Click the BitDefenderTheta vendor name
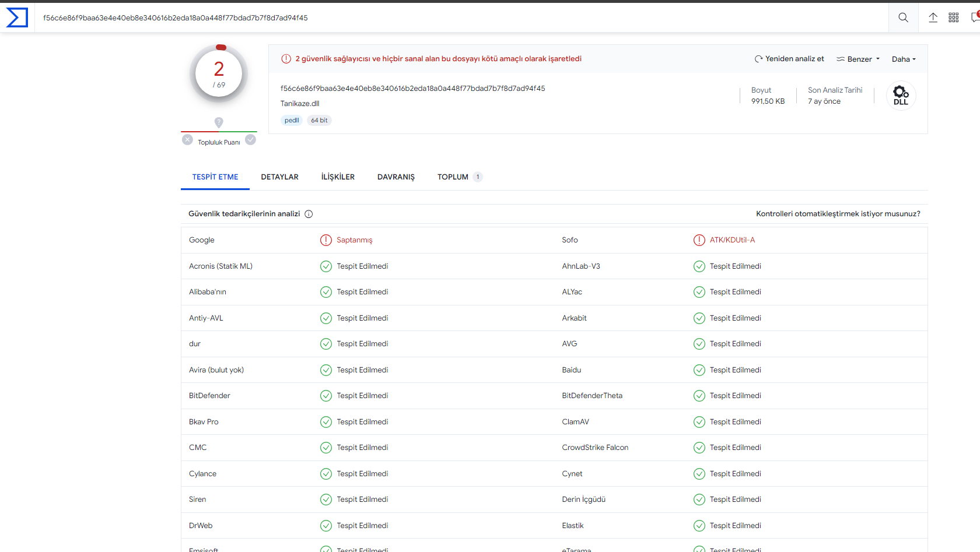Screen dimensions: 980x552 coord(592,396)
